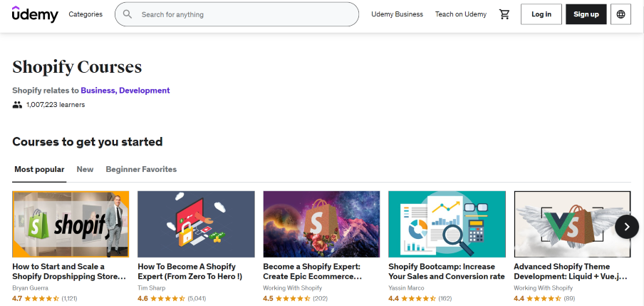This screenshot has width=644, height=306.
Task: Open the language globe selector
Action: point(620,14)
